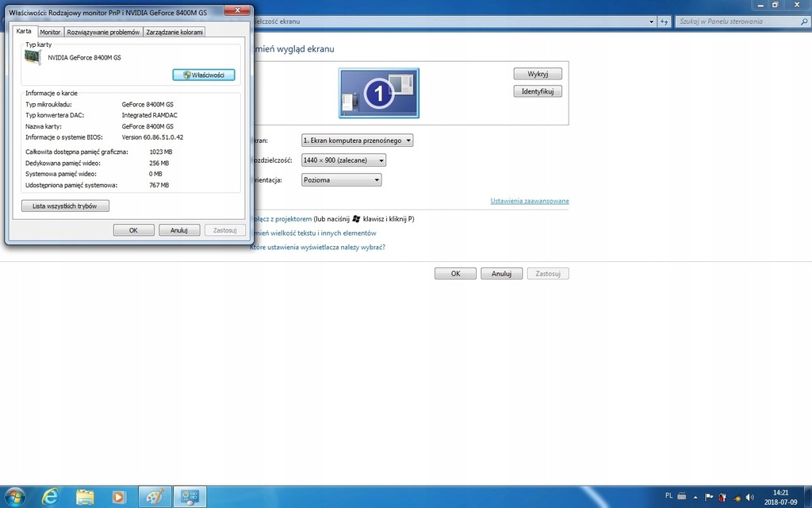
Task: Open the Zarządzanie kolorami tab
Action: [175, 32]
